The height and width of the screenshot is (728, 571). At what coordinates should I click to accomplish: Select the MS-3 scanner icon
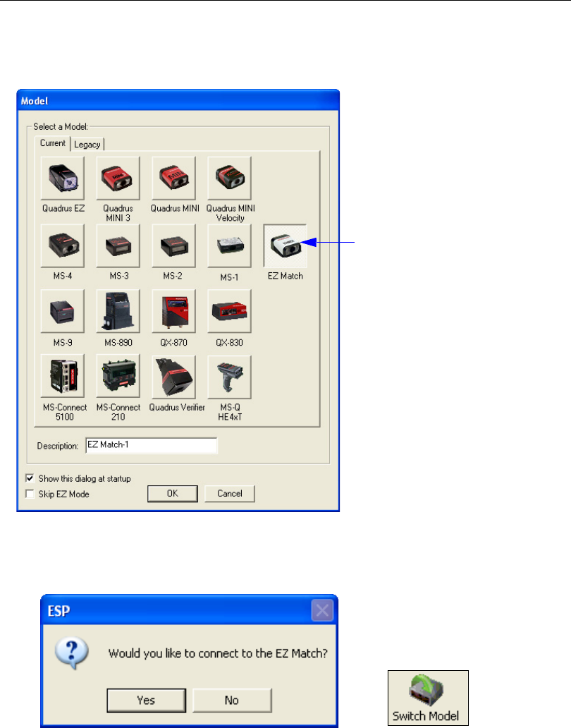pos(118,246)
